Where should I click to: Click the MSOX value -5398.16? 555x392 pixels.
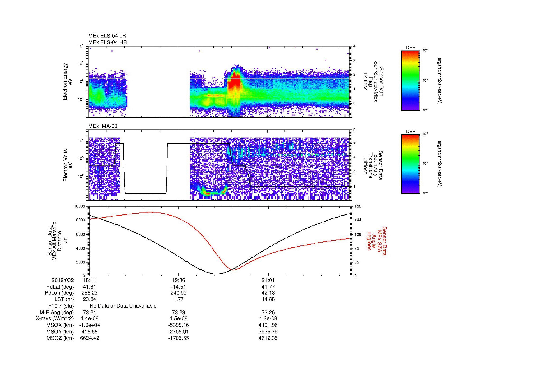pyautogui.click(x=179, y=325)
